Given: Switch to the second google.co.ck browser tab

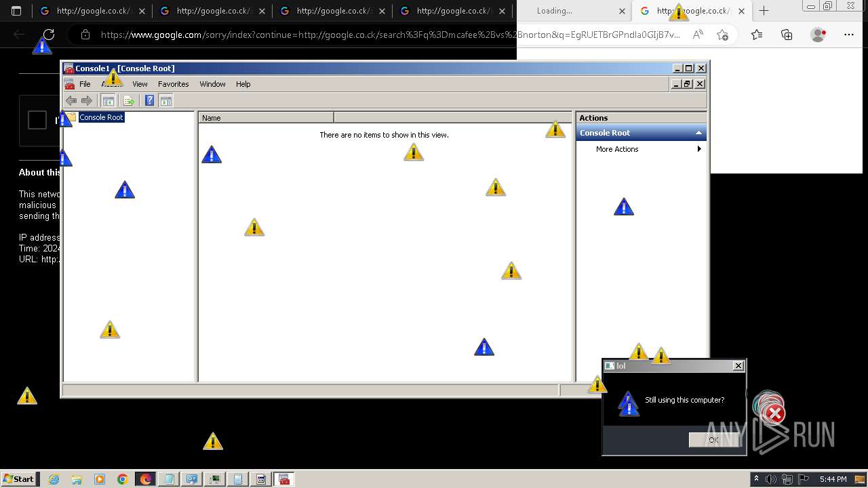Looking at the screenshot, I should (x=213, y=11).
